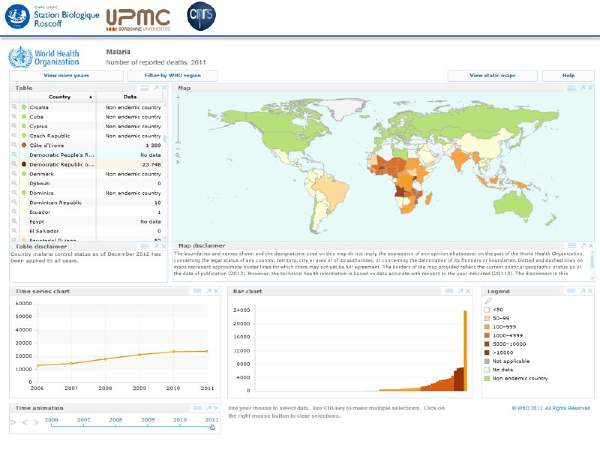The width and height of the screenshot is (600, 450).
Task: Click the View static maps button
Action: 492,75
